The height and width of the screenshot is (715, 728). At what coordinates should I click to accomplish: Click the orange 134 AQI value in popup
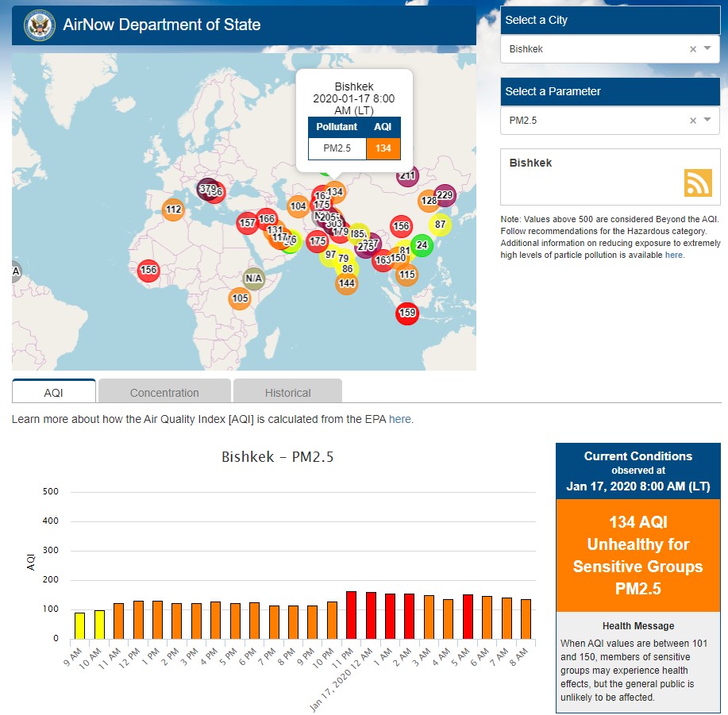click(383, 148)
